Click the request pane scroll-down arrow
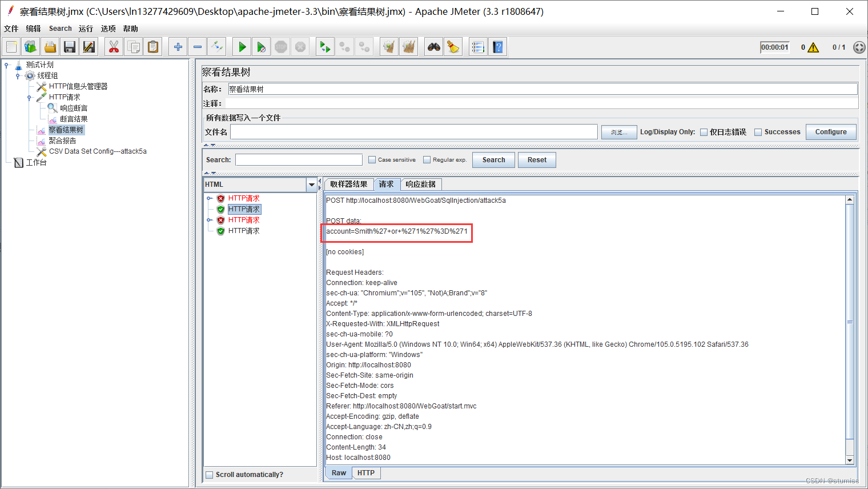This screenshot has height=489, width=868. (x=850, y=460)
